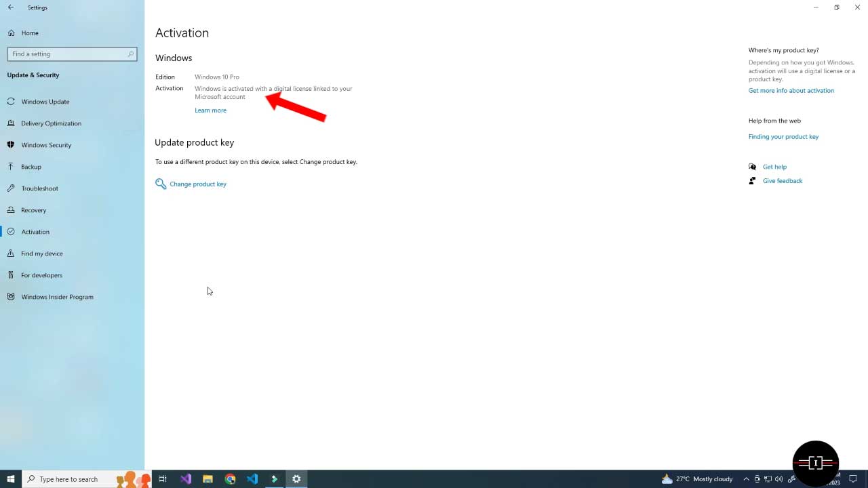This screenshot has height=488, width=868.
Task: Open the volume speaker tray icon
Action: 780,479
